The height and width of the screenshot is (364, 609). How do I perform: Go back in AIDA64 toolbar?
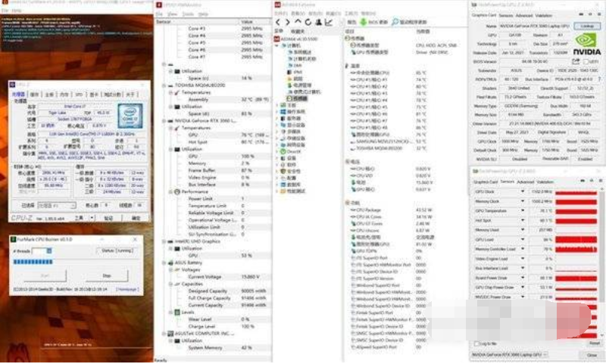point(278,22)
